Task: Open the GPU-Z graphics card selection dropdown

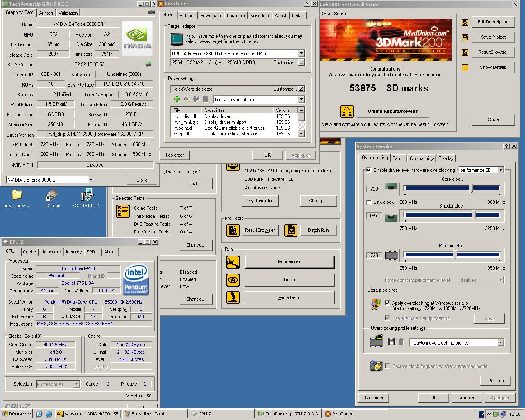Action: (x=91, y=180)
